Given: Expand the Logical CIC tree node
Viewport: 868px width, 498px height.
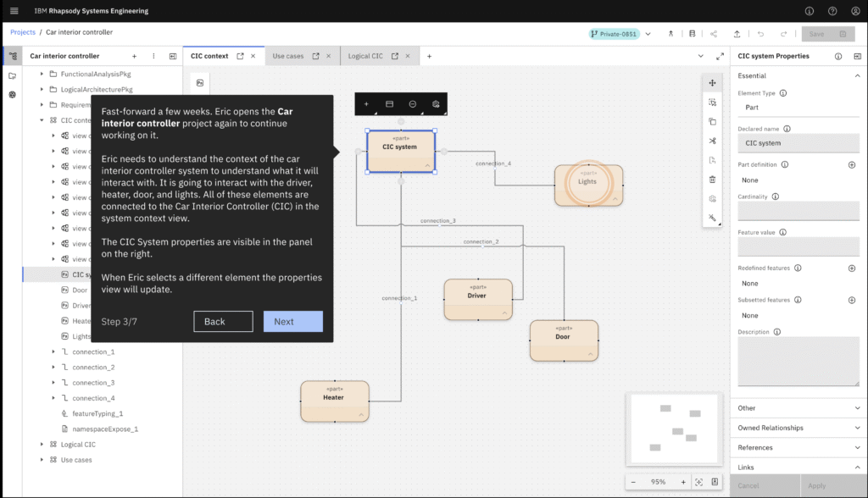Looking at the screenshot, I should click(x=42, y=445).
